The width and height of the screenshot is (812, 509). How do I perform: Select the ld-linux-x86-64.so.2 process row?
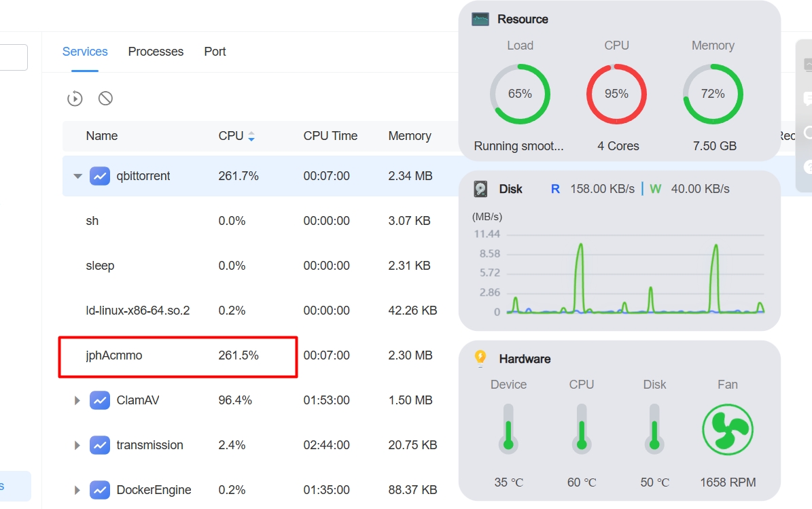[x=260, y=311]
